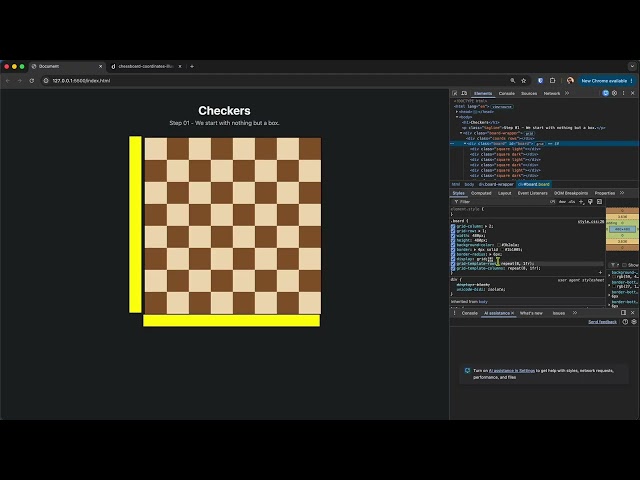Activate the inspect element picker icon
The width and height of the screenshot is (640, 480).
tap(455, 93)
